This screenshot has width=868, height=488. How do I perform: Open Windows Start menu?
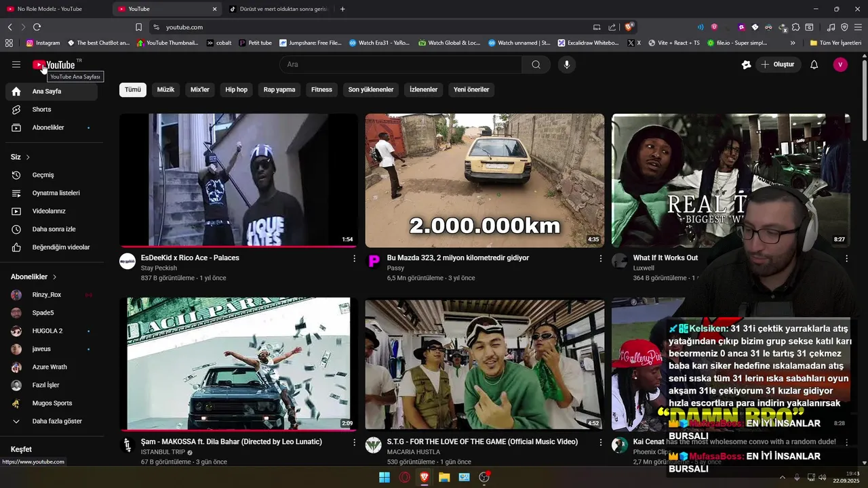click(384, 477)
